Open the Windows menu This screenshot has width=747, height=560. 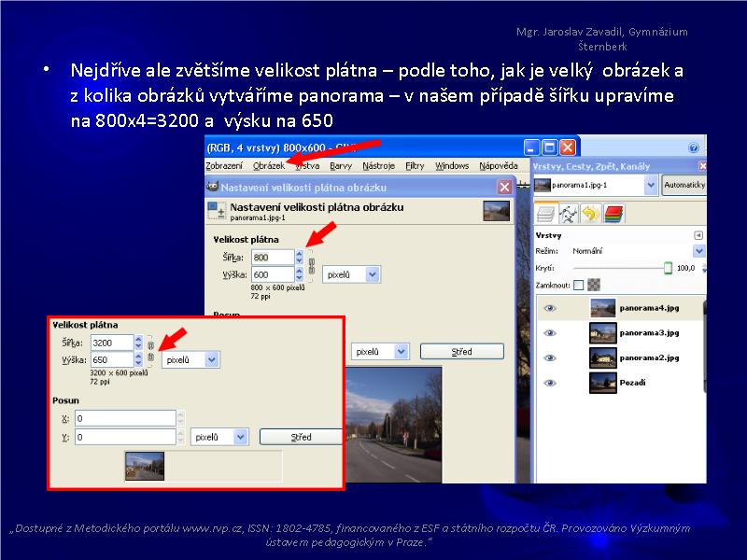click(452, 166)
